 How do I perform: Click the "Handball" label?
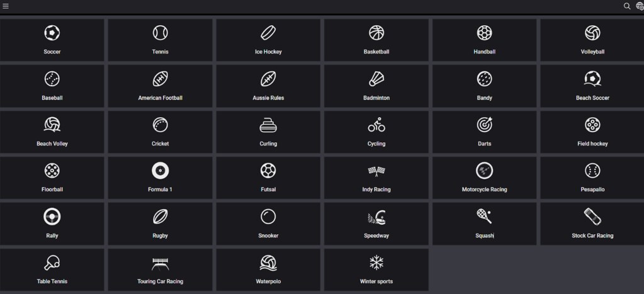[x=484, y=52]
